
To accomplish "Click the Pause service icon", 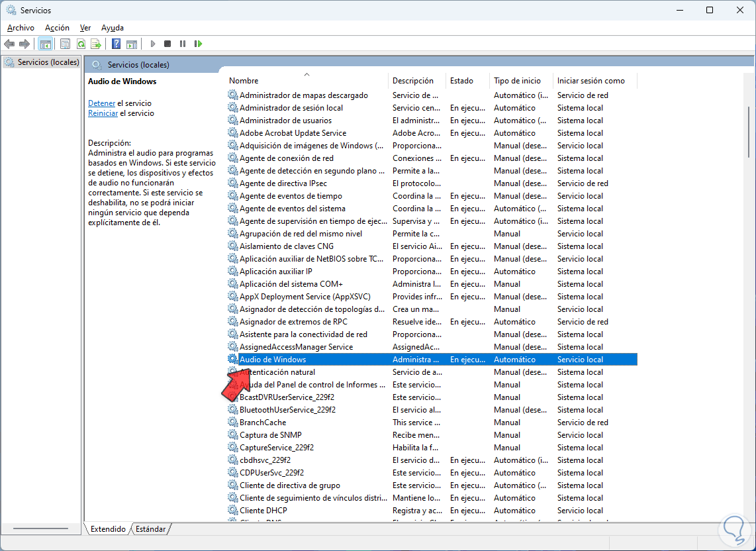I will 183,44.
